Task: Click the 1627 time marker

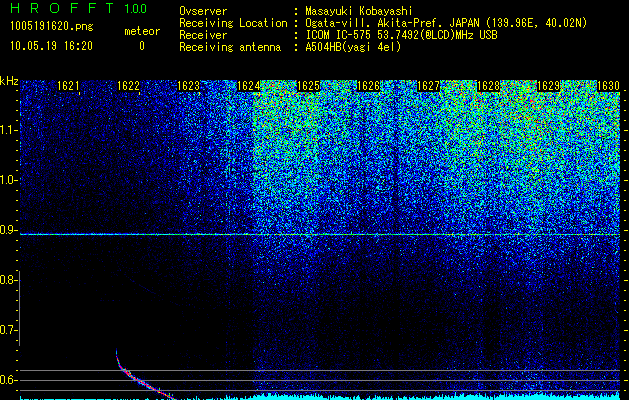Action: point(429,86)
